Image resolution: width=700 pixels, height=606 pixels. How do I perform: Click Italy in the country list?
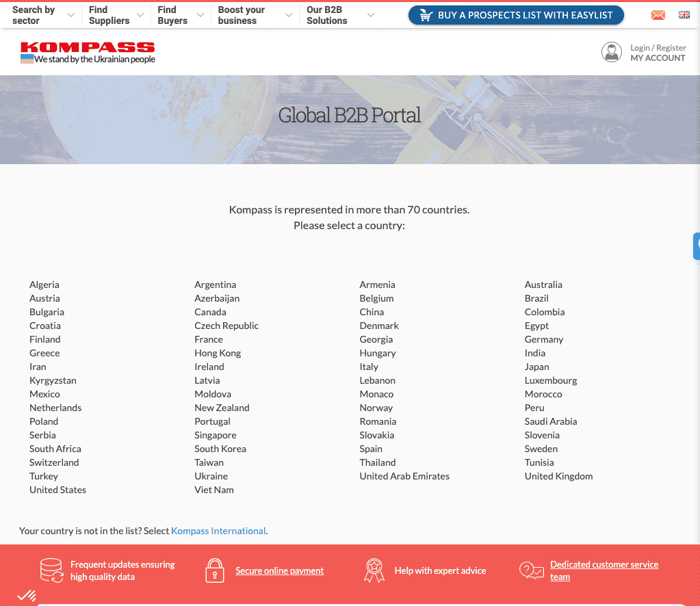[x=369, y=367]
